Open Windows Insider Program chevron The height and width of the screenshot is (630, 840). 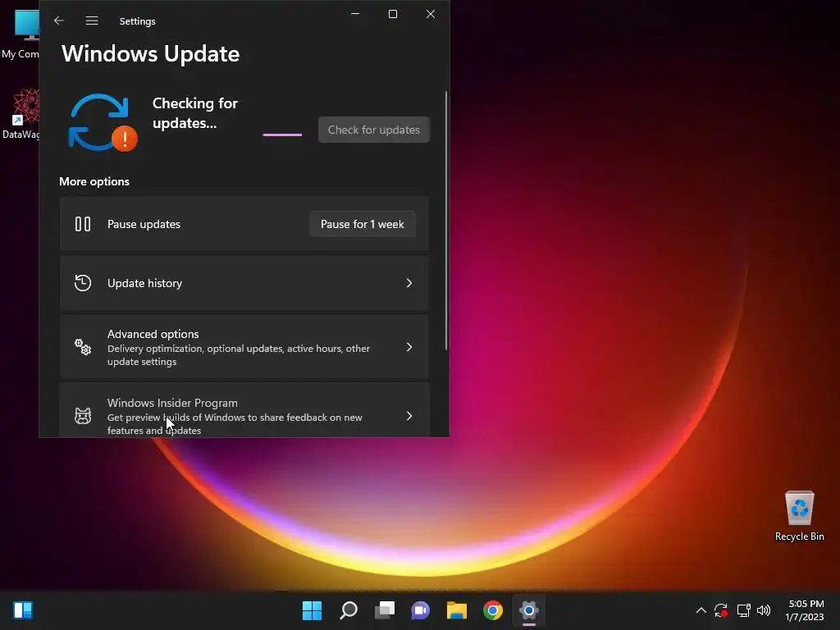click(x=409, y=416)
